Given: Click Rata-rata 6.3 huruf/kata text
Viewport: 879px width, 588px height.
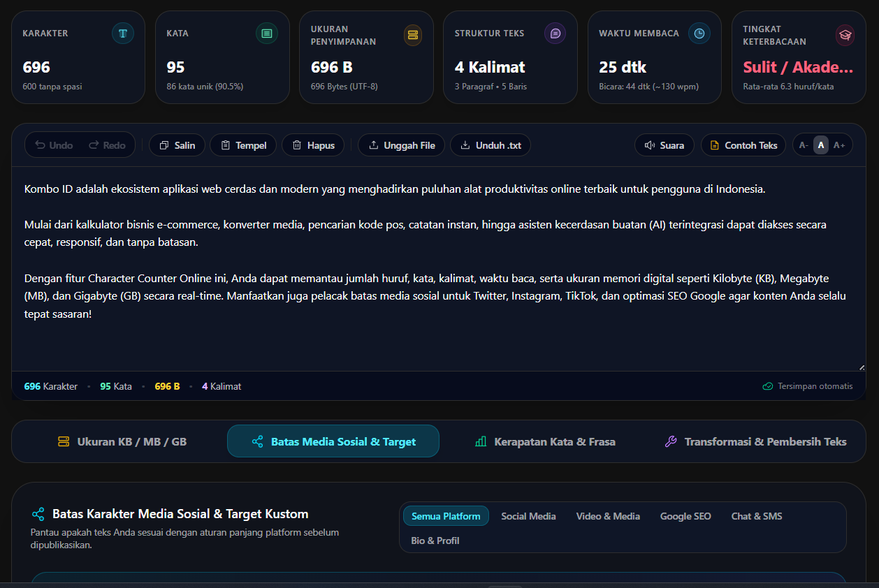Looking at the screenshot, I should point(788,87).
